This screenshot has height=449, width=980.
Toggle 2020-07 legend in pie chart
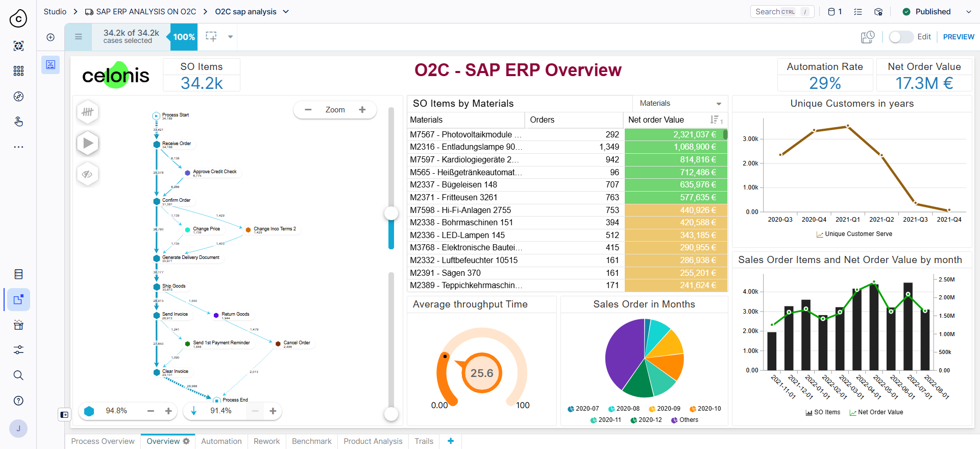point(583,409)
